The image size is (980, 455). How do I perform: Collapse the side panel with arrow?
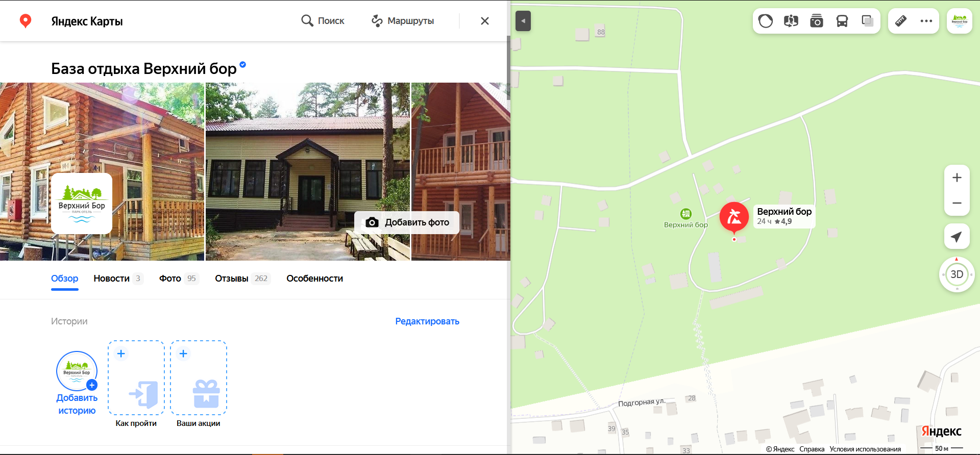coord(523,21)
